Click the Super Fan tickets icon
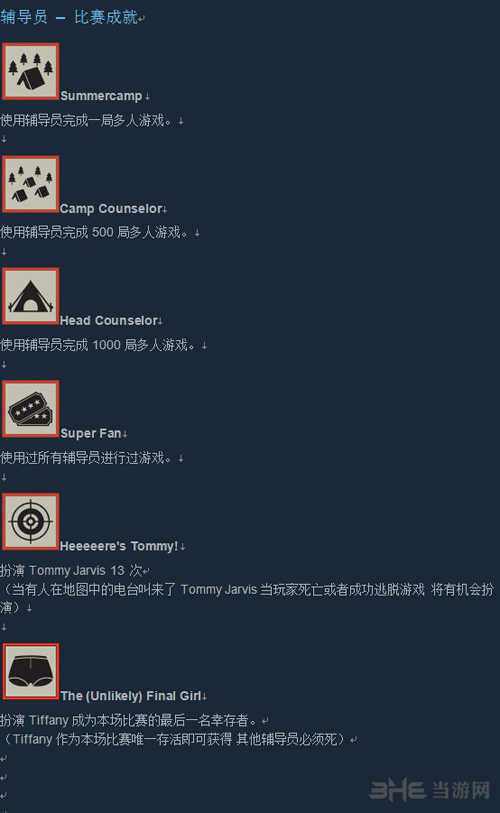The height and width of the screenshot is (813, 500). [30, 409]
